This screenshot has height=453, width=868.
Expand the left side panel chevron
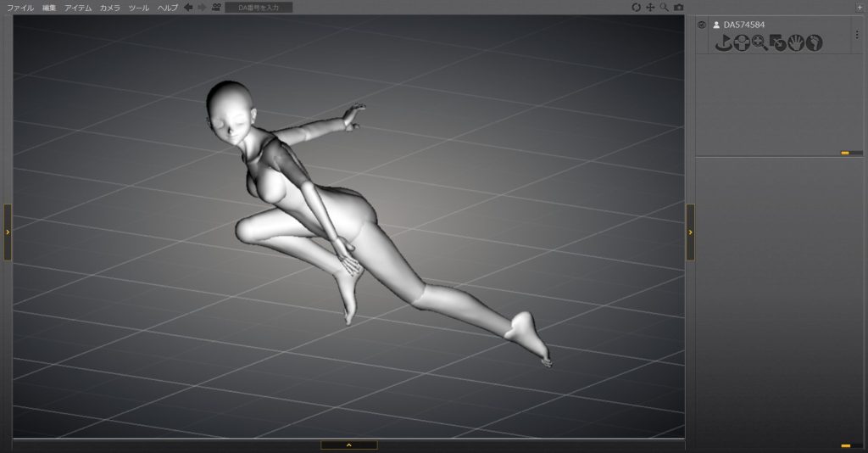pyautogui.click(x=8, y=232)
